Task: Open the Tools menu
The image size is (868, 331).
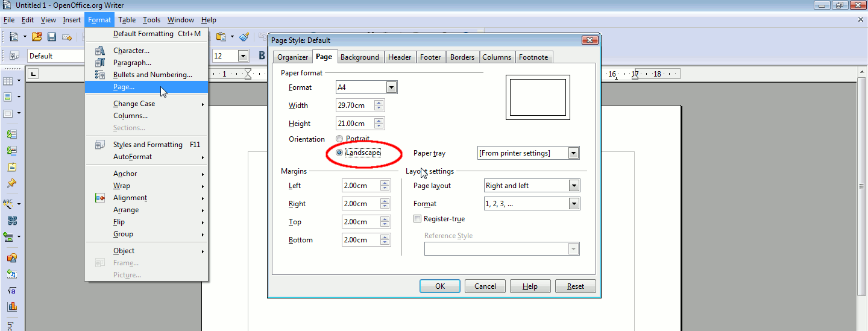Action: (151, 20)
